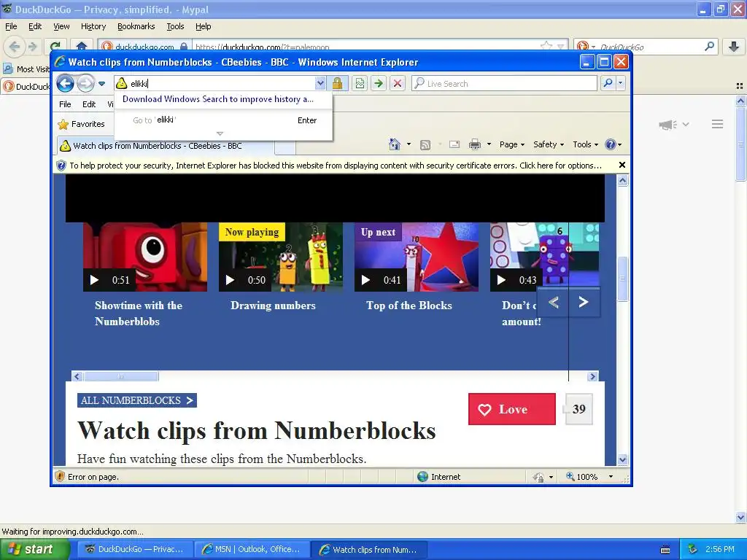
Task: Expand the IE address bar history dropdown
Action: (320, 83)
